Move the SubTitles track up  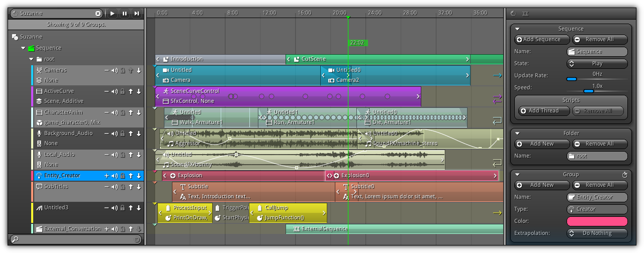[131, 187]
